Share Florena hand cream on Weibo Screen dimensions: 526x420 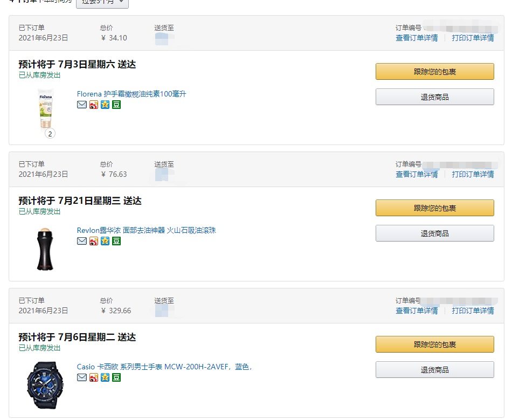93,105
